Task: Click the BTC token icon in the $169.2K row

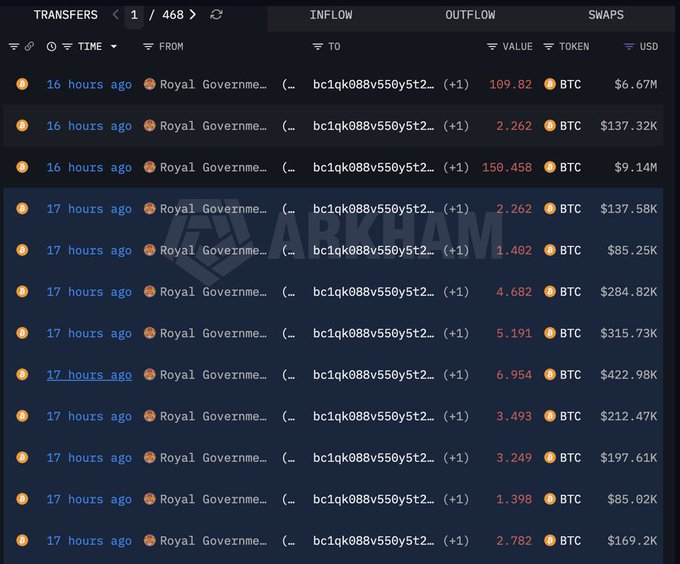Action: [x=550, y=540]
